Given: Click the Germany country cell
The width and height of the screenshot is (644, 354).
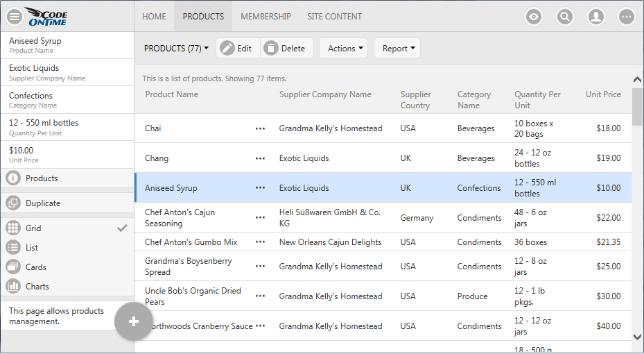Looking at the screenshot, I should [417, 218].
